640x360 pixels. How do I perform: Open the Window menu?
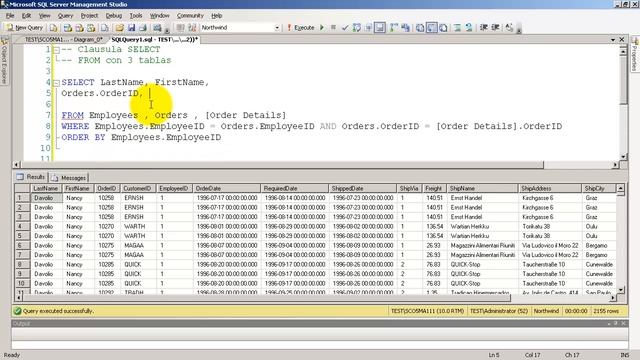click(160, 16)
